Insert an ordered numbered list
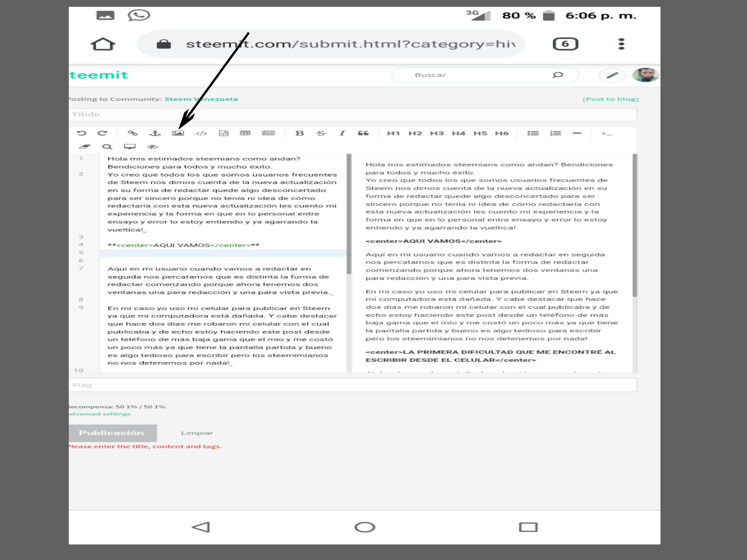The height and width of the screenshot is (560, 747). [x=556, y=133]
